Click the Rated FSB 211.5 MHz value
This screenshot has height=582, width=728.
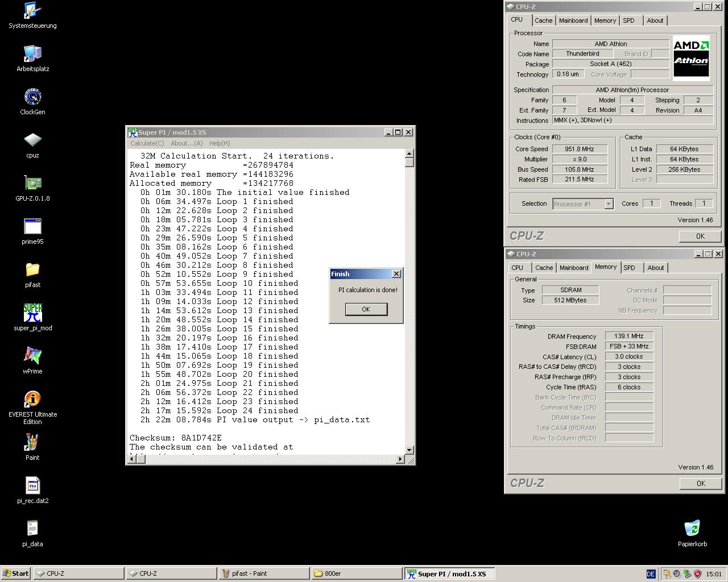click(x=579, y=179)
